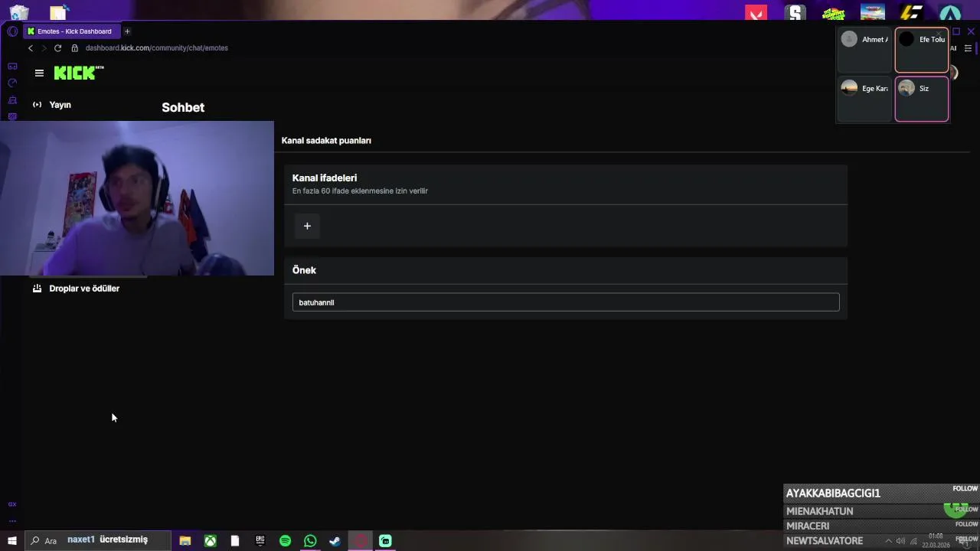Viewport: 980px width, 551px height.
Task: Select Efe Tolu participant tile
Action: [922, 50]
